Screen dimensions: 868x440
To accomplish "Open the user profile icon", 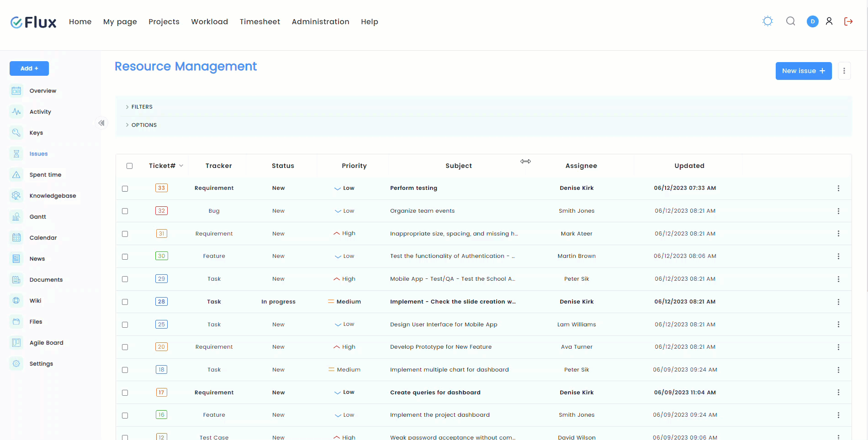I will 829,21.
